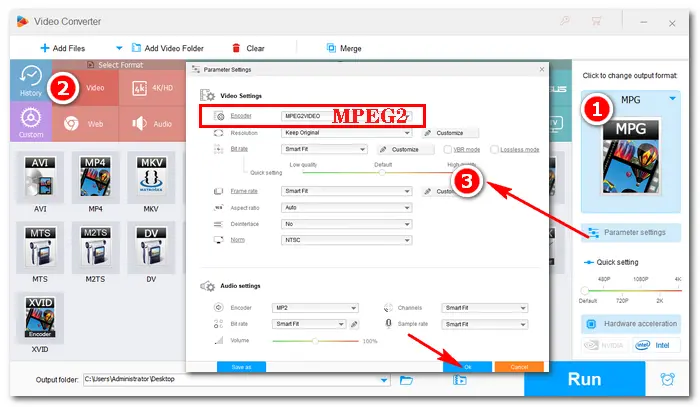Enable the VBR mode checkbox
700x407 pixels.
[x=447, y=150]
